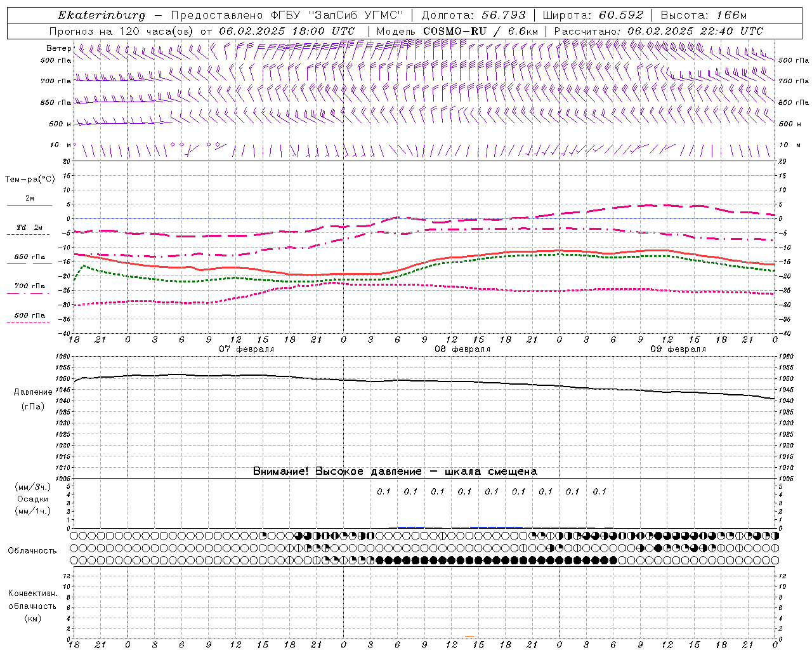
Task: Click the '500 гПа' temperature legend entry
Action: 29,315
